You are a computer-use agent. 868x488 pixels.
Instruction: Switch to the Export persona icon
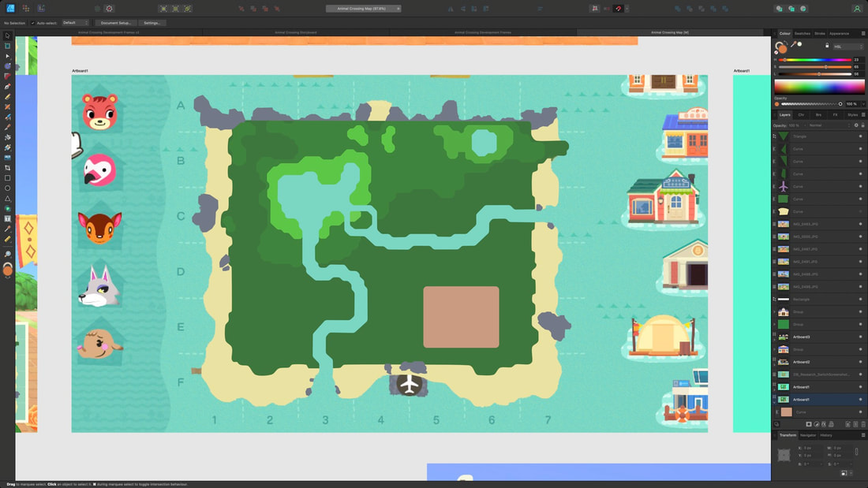[41, 9]
